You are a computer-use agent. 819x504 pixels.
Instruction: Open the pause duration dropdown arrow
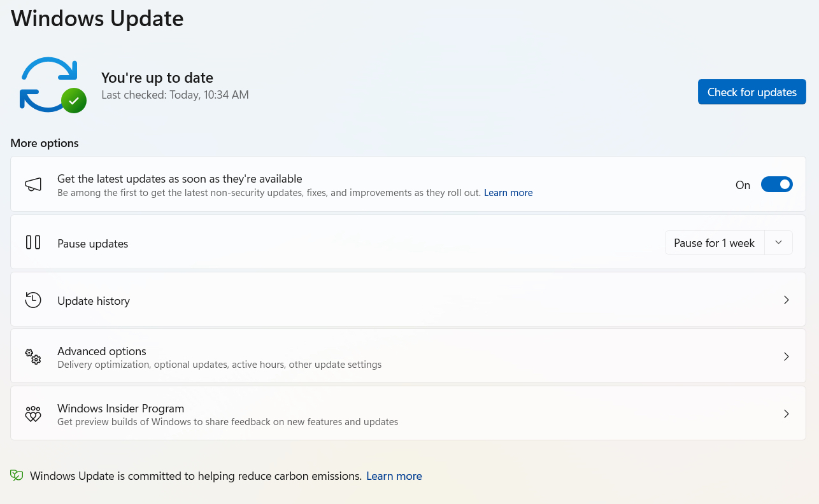[778, 242]
